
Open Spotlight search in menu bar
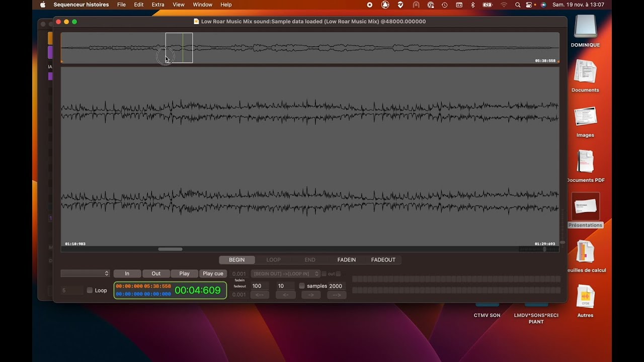tap(518, 5)
